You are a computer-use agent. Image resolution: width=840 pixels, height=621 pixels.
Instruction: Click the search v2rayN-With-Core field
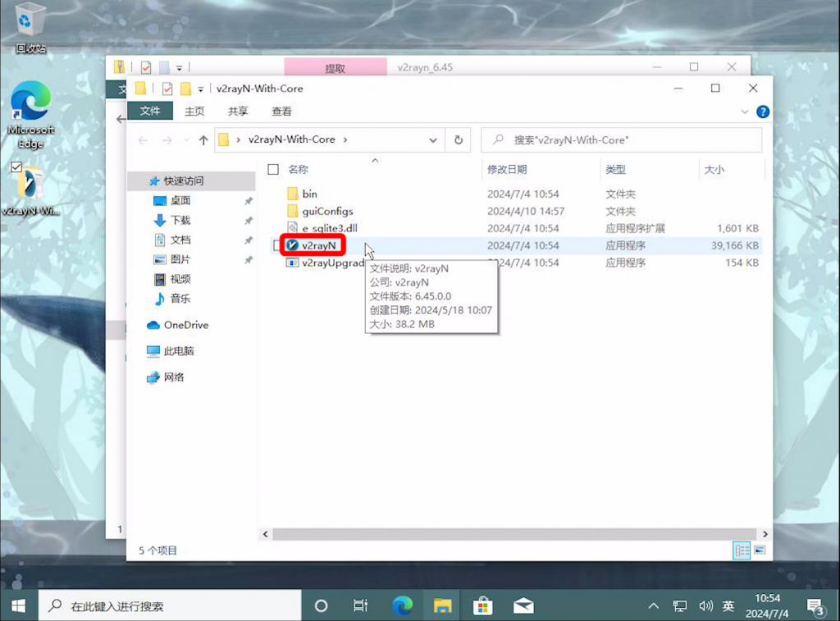click(x=622, y=139)
